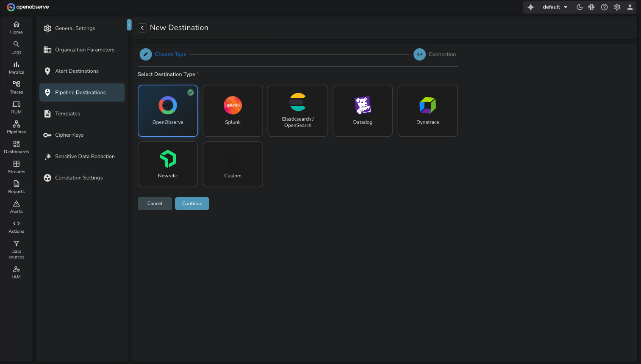This screenshot has width=641, height=364.
Task: Open settings gear in top bar
Action: click(x=617, y=7)
